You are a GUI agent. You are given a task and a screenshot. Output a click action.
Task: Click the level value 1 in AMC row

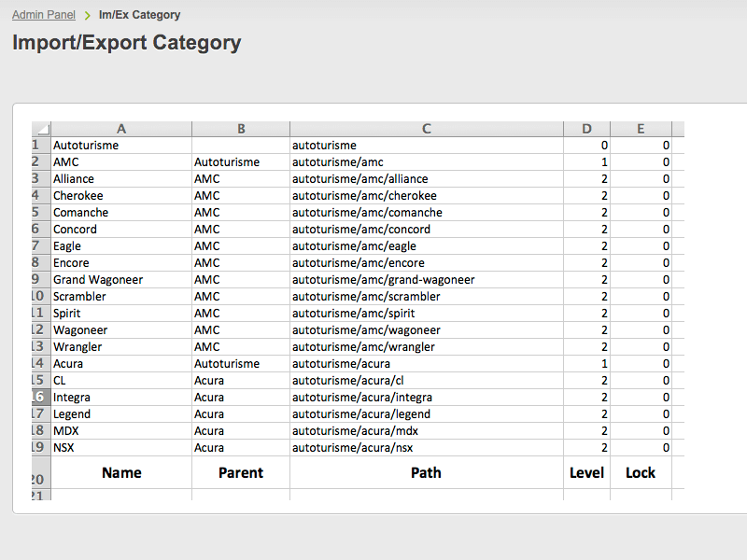click(x=587, y=161)
